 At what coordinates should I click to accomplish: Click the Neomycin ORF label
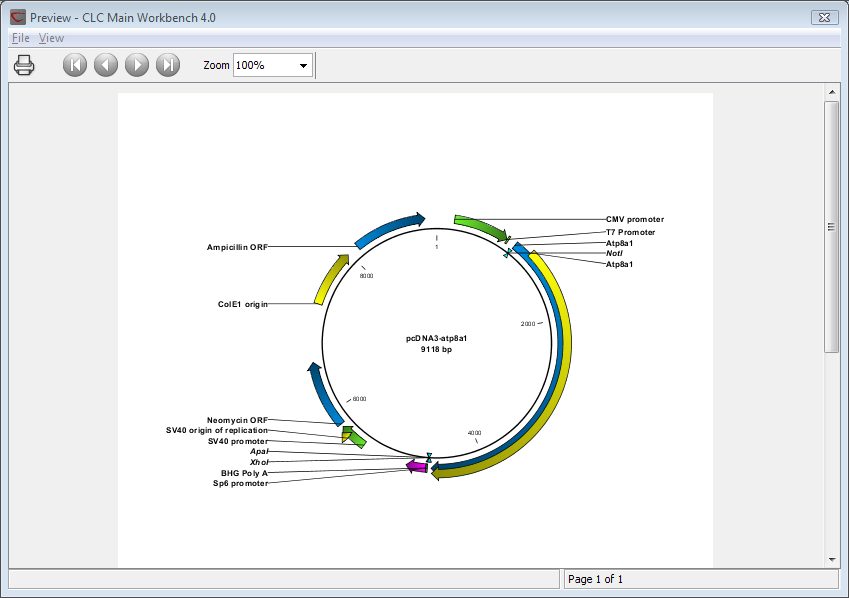237,420
